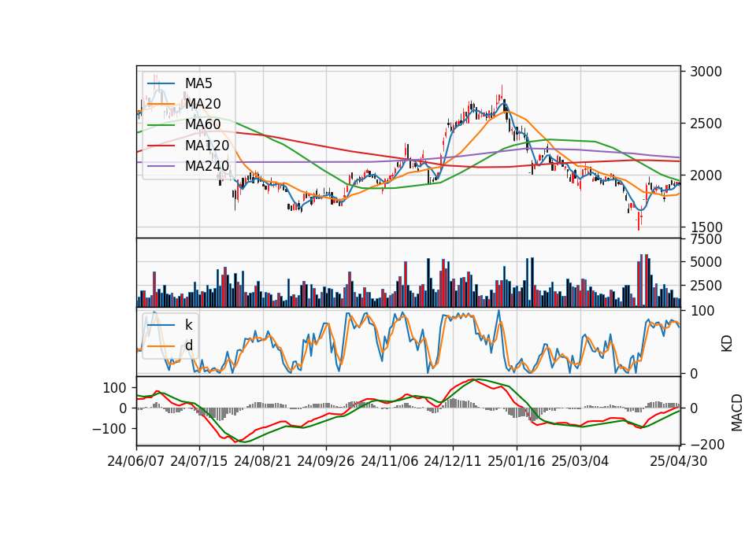Click the 2000 price axis tick label
This screenshot has height=543, width=756.
[706, 175]
